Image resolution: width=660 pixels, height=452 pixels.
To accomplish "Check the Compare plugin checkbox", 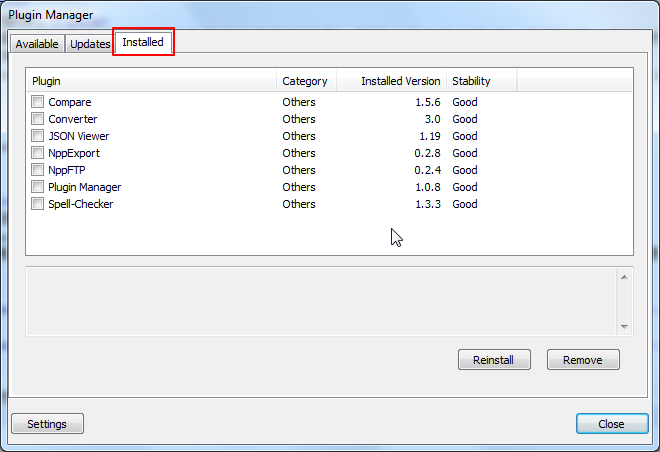I will click(38, 102).
